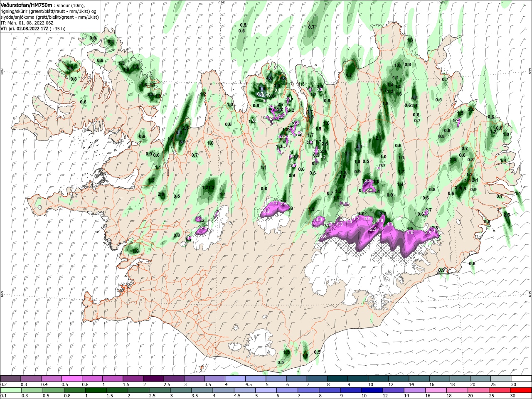Pick the gray-green 3–3.5 rain legend swatch
Image resolution: width=532 pixels, height=399 pixels.
coord(180,390)
